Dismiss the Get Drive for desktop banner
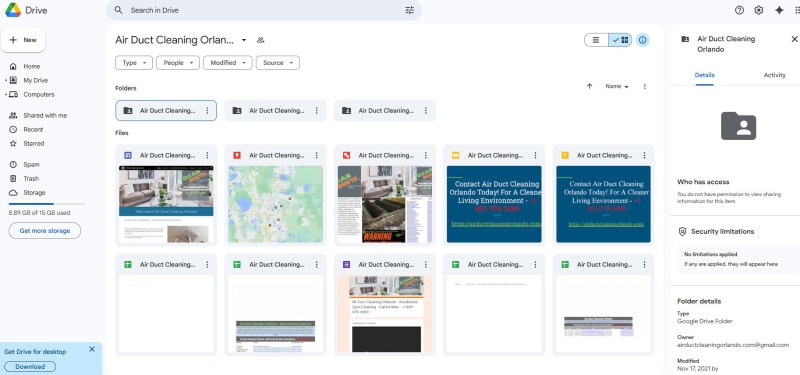The image size is (800, 375). coord(92,349)
